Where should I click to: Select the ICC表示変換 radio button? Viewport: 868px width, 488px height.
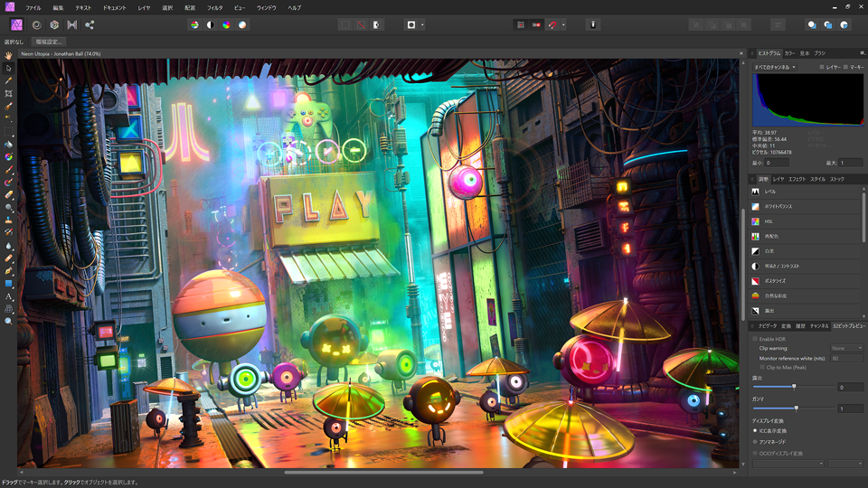[x=755, y=430]
